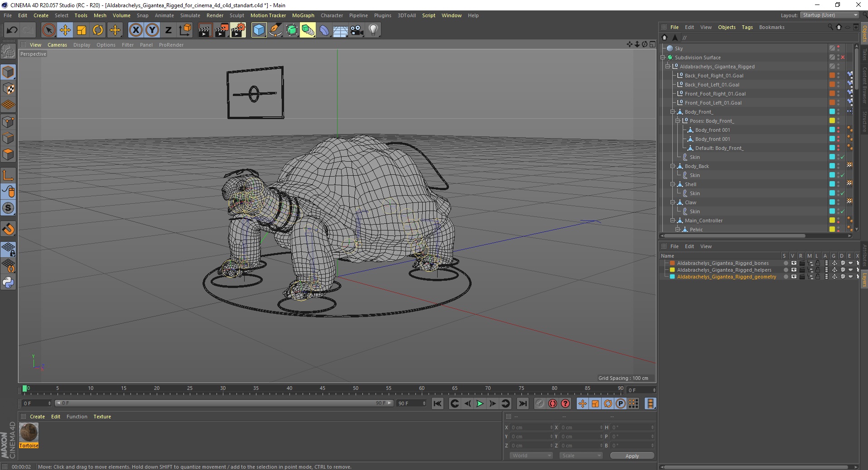Click the Apply button
This screenshot has height=470, width=868.
coord(632,456)
